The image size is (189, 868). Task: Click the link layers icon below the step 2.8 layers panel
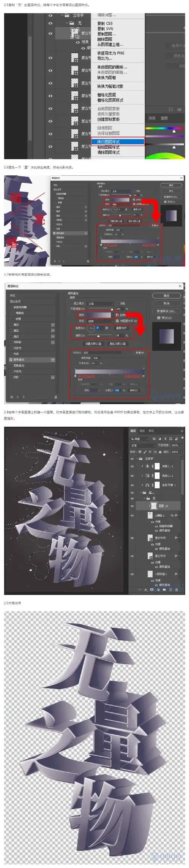coord(139,590)
